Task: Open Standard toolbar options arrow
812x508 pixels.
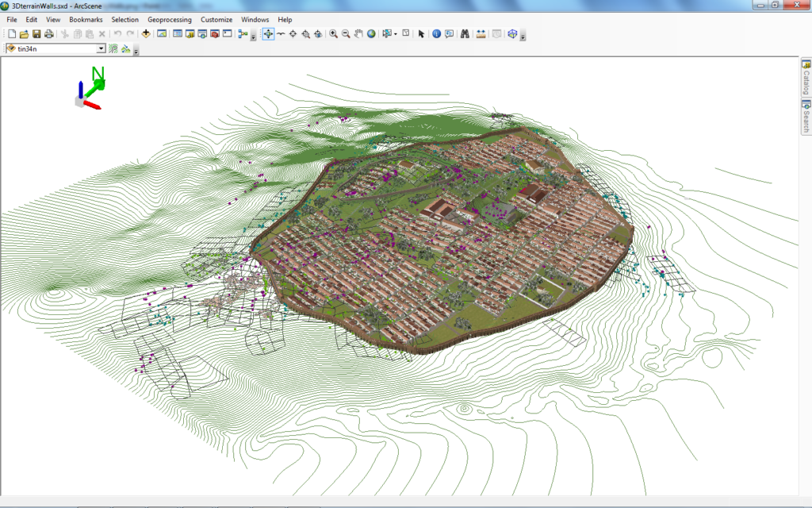Action: 253,36
